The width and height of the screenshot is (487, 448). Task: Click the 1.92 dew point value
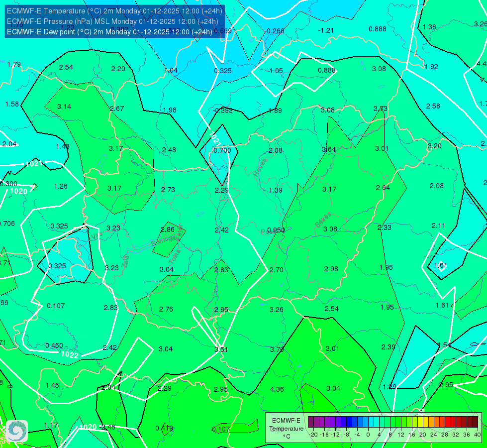431,67
